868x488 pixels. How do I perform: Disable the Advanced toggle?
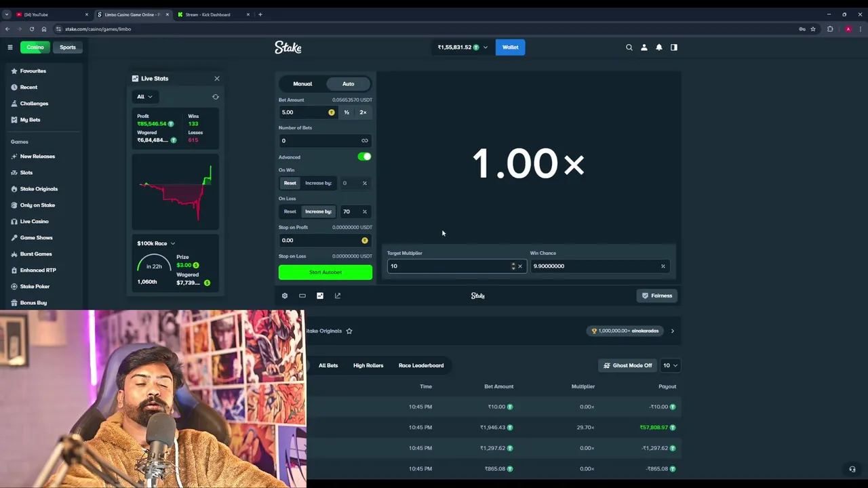coord(365,157)
